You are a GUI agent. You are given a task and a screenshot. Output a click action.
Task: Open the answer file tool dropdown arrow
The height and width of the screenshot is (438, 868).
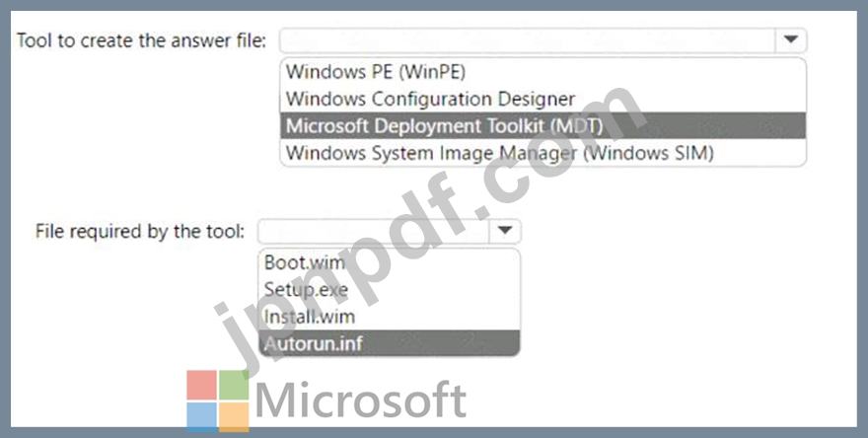tap(790, 39)
